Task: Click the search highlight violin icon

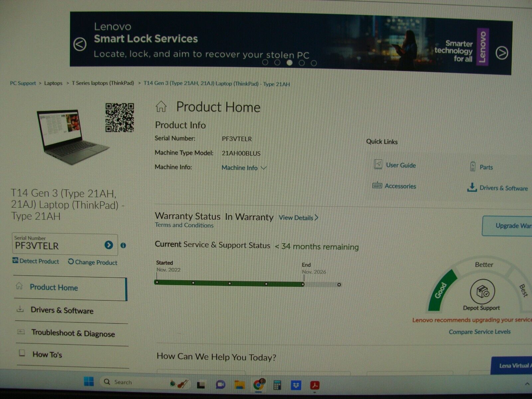Action: (179, 384)
